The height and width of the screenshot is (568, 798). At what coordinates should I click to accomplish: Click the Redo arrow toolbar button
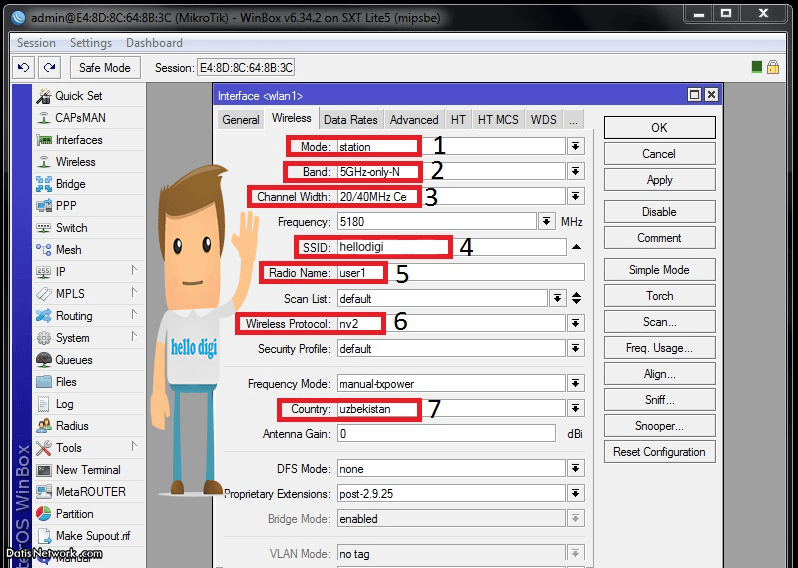pos(49,67)
